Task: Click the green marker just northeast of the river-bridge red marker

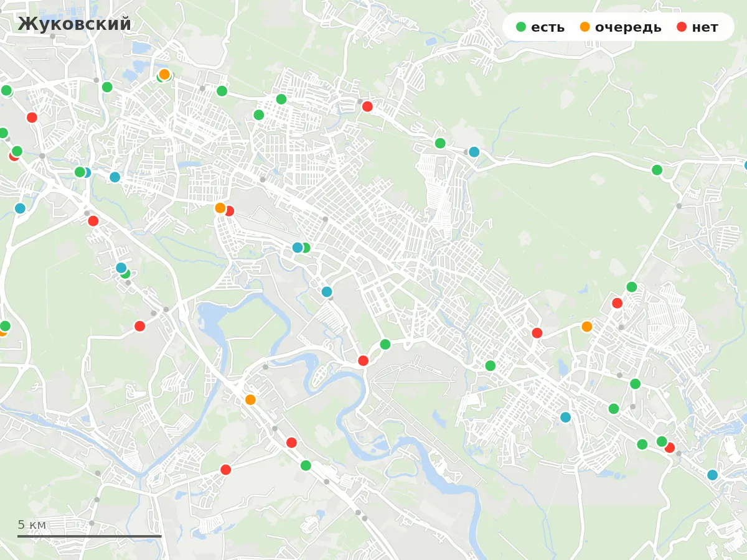Action: [x=385, y=344]
